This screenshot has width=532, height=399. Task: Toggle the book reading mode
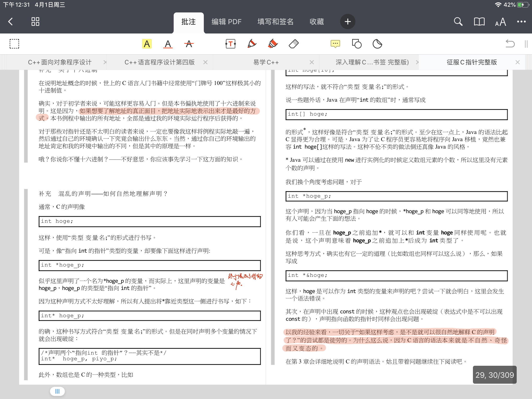pos(479,22)
